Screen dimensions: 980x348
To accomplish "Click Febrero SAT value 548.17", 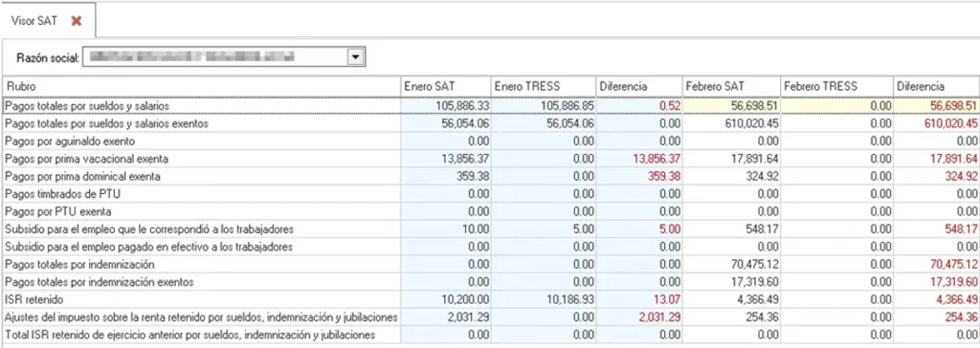I will 762,229.
